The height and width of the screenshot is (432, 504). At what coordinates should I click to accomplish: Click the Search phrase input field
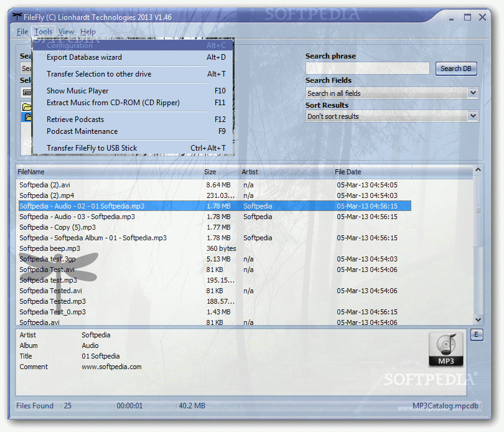[x=367, y=68]
